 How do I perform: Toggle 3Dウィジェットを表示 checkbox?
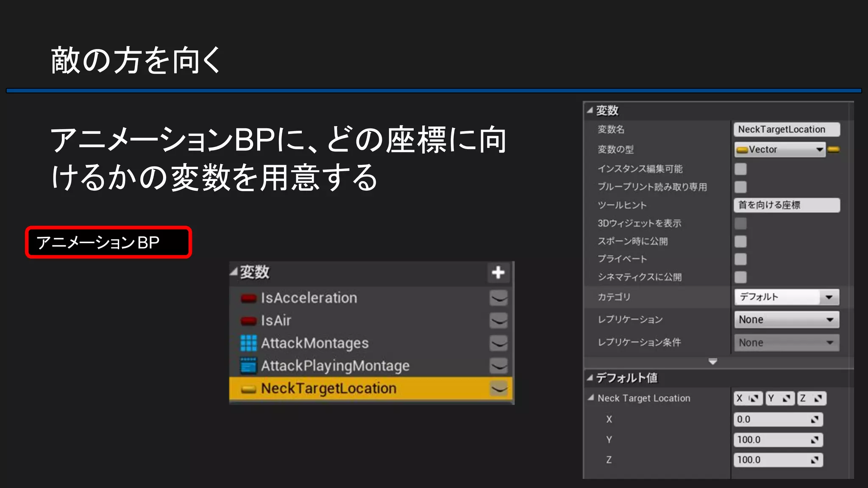click(x=740, y=223)
